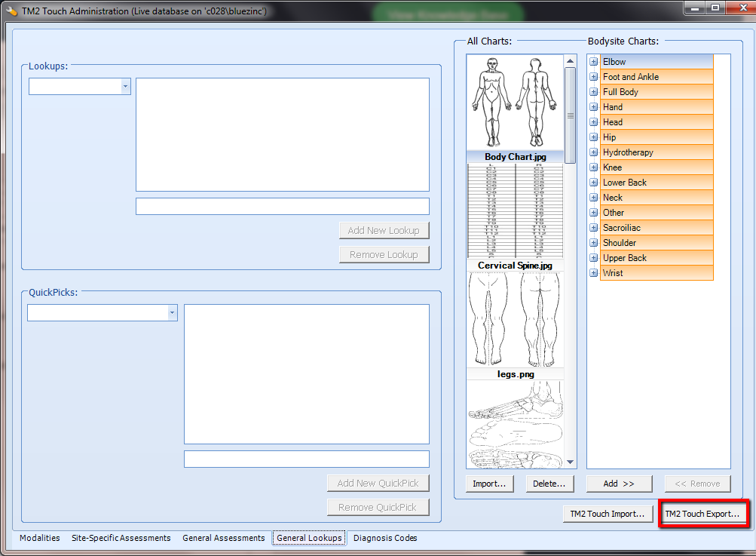Maximize the TM2 Touch Administration window

click(715, 8)
